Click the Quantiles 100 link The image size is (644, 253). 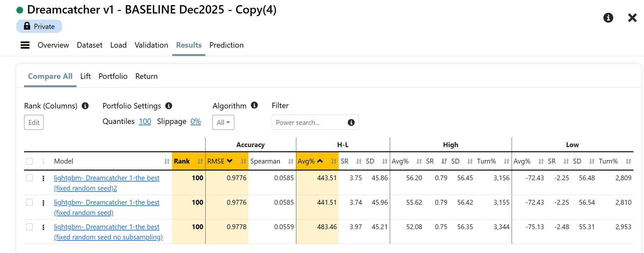pos(145,121)
